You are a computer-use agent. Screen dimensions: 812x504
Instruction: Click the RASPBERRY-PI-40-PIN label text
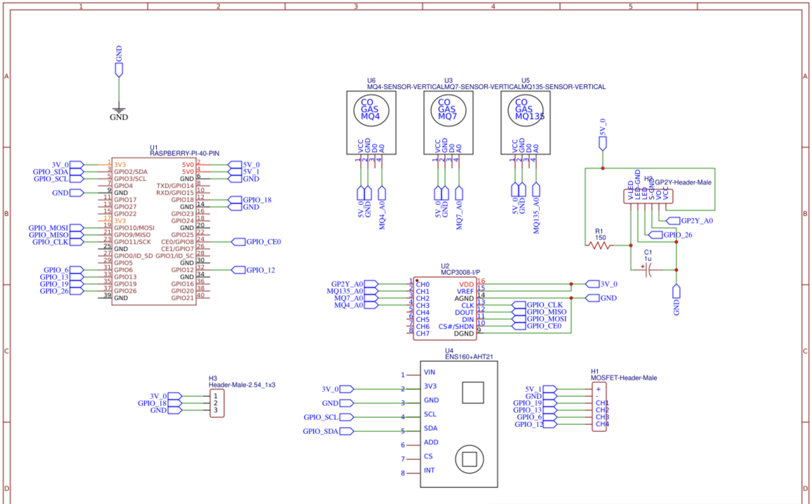[x=184, y=153]
